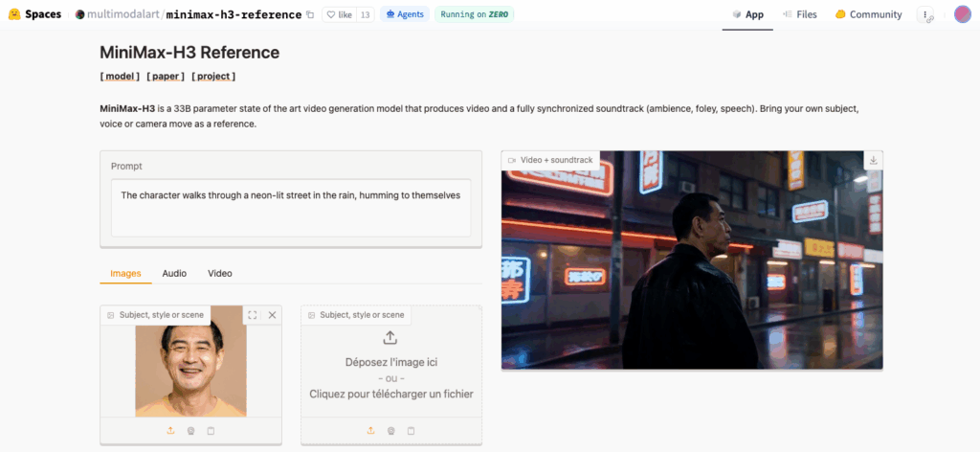Click 'Déposez l'image ici' drop area text
Screen dimensions: 980x452
pyautogui.click(x=391, y=362)
